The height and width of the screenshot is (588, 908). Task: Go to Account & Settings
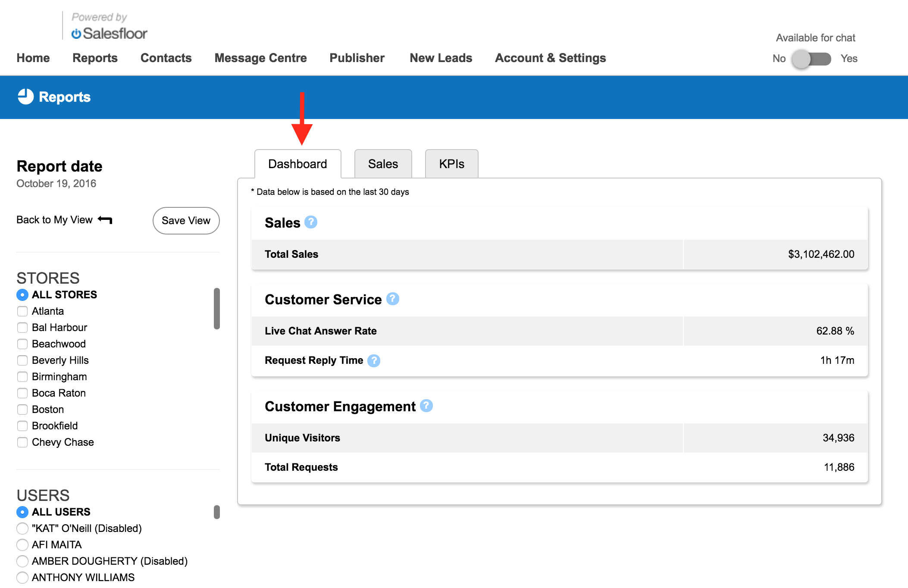point(550,58)
